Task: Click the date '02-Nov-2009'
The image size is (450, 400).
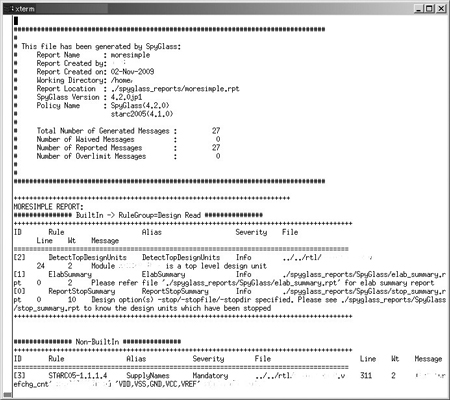Action: (132, 72)
